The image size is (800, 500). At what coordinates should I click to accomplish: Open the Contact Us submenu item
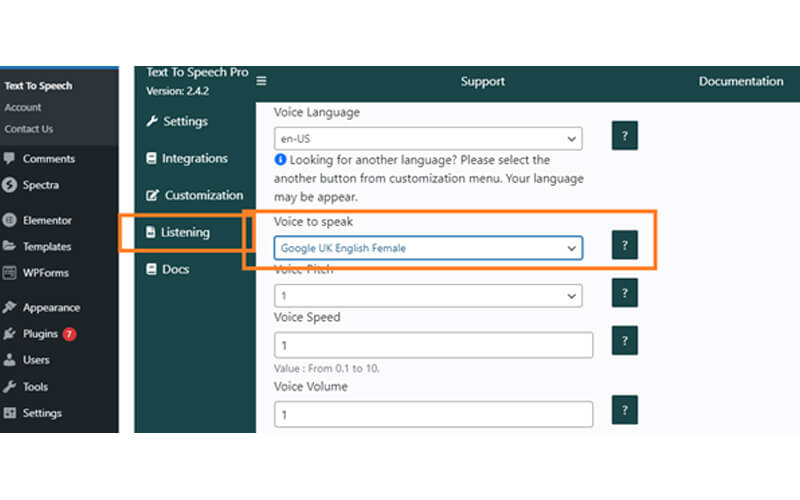(x=29, y=129)
